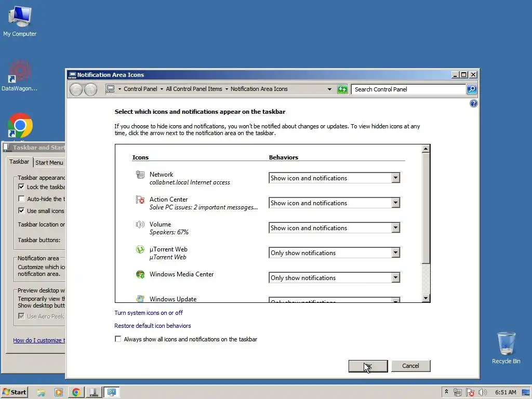Click the search magnifier button in Control Panel
532x399 pixels.
pyautogui.click(x=472, y=89)
